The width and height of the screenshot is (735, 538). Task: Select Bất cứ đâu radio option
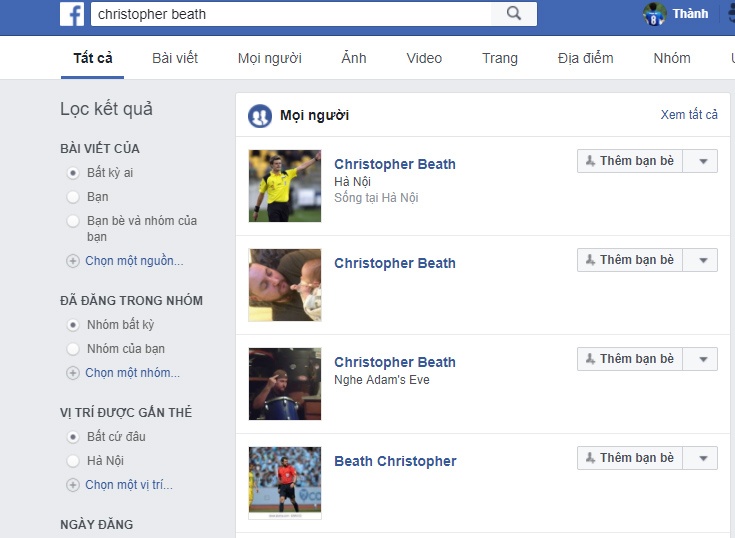pyautogui.click(x=73, y=437)
